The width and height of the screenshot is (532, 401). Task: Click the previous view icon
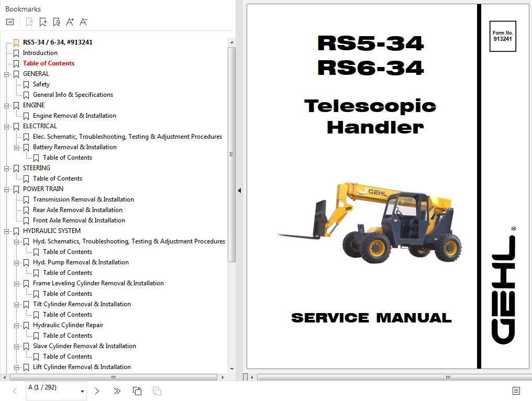pos(137,391)
